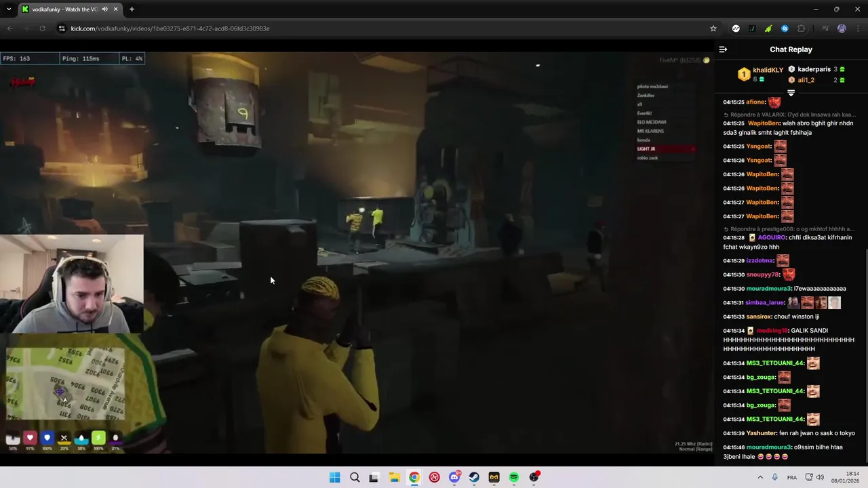Open a new browser tab

tap(132, 9)
